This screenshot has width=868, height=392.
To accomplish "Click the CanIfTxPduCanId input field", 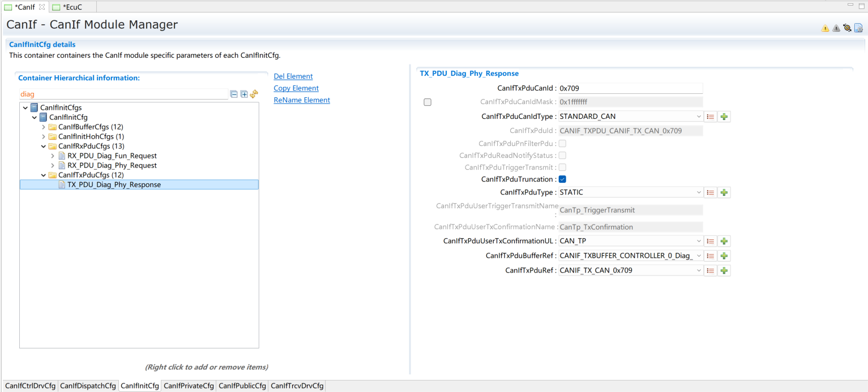I will (x=630, y=88).
